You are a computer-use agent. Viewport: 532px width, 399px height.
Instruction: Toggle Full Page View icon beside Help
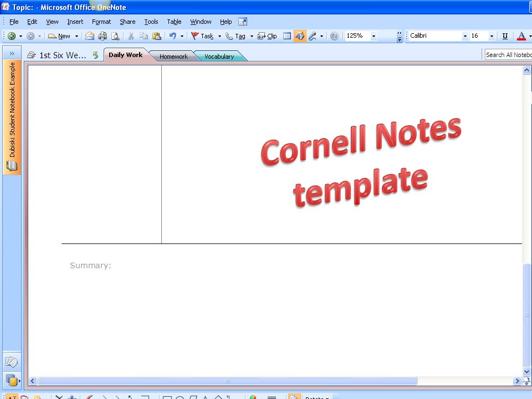coord(243,22)
